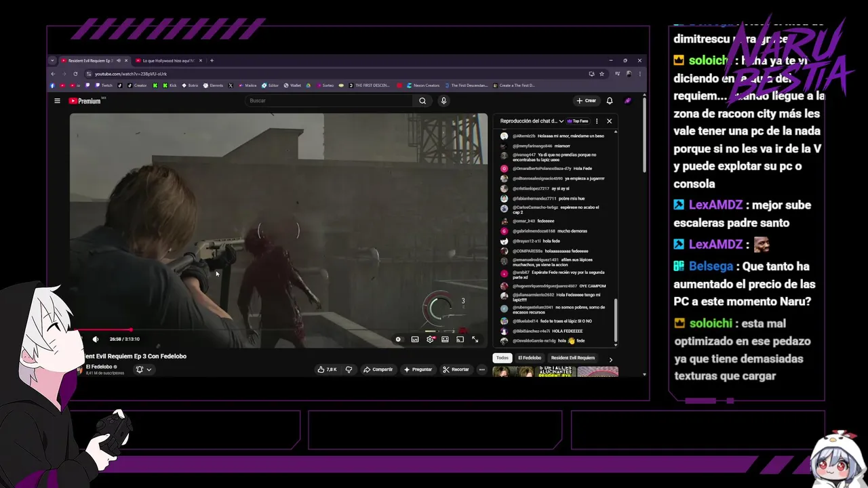Expand subscription notification bell dropdown
The width and height of the screenshot is (868, 488).
[x=144, y=369]
